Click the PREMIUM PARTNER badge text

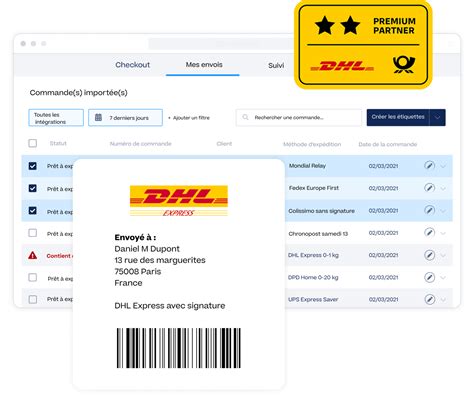click(394, 26)
